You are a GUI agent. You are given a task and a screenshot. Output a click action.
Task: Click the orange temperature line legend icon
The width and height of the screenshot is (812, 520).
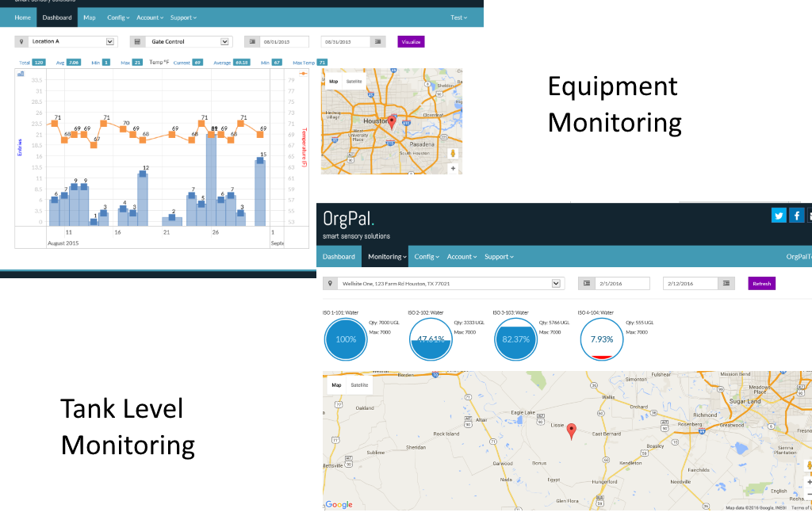point(304,74)
